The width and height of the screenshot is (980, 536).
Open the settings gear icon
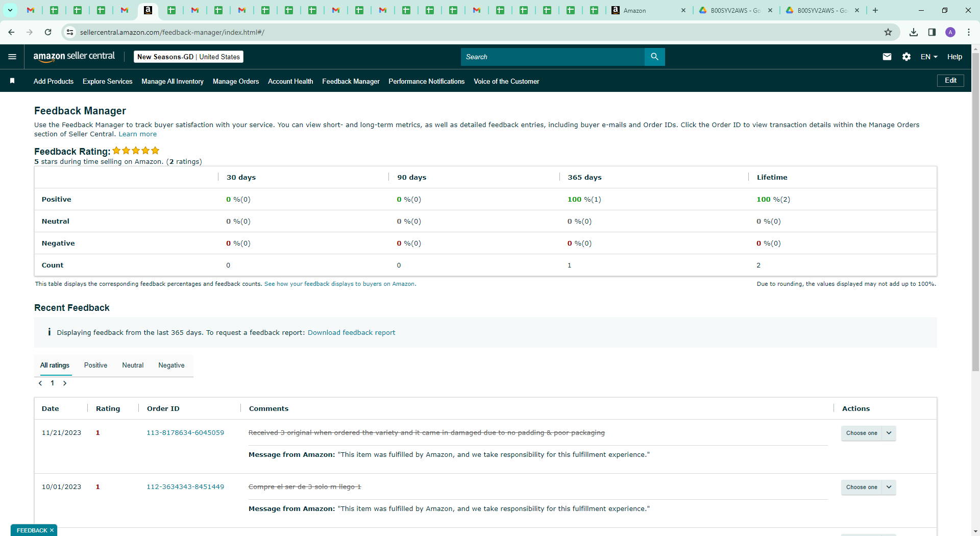point(906,57)
